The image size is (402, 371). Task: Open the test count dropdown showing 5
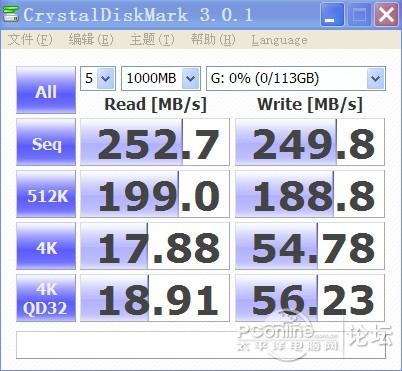98,79
